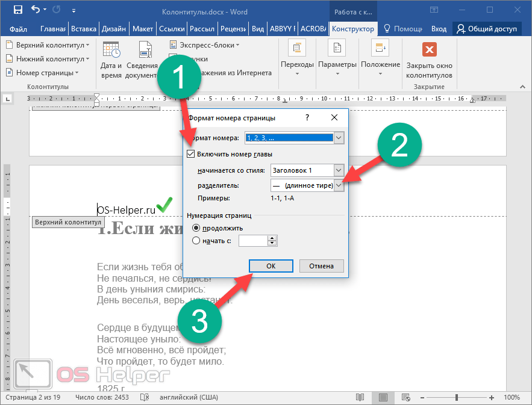Screen dimensions: 532x405
Task: Save the document with the floppy disk icon
Action: point(17,10)
